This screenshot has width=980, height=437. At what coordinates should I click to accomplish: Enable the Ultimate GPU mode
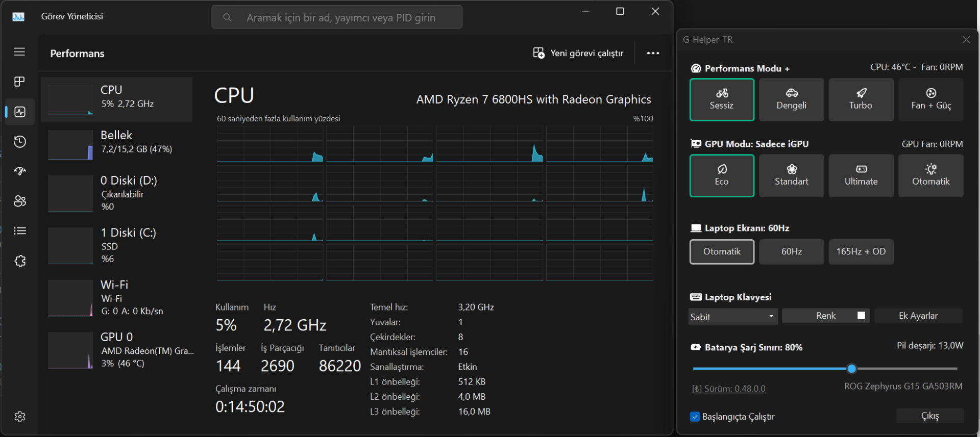pos(861,175)
